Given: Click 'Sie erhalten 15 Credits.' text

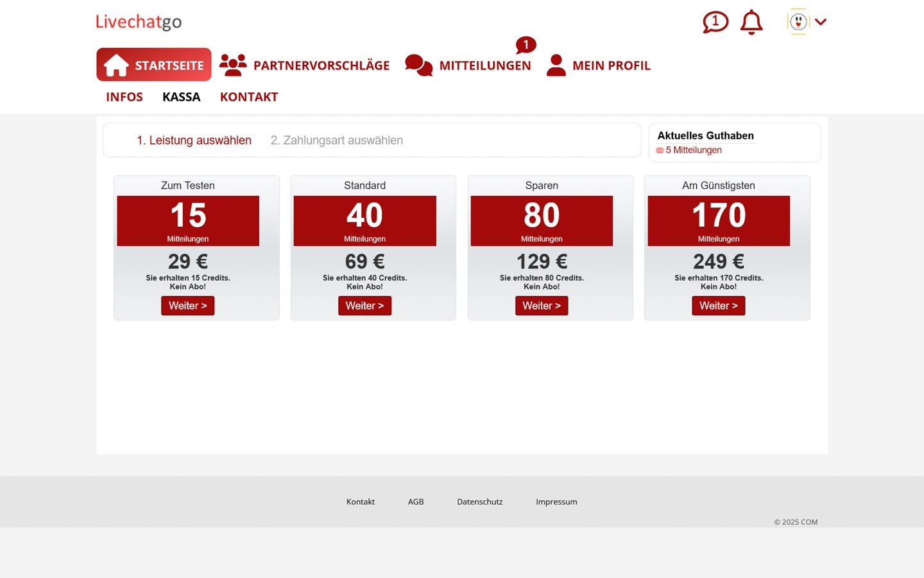Looking at the screenshot, I should (x=188, y=278).
